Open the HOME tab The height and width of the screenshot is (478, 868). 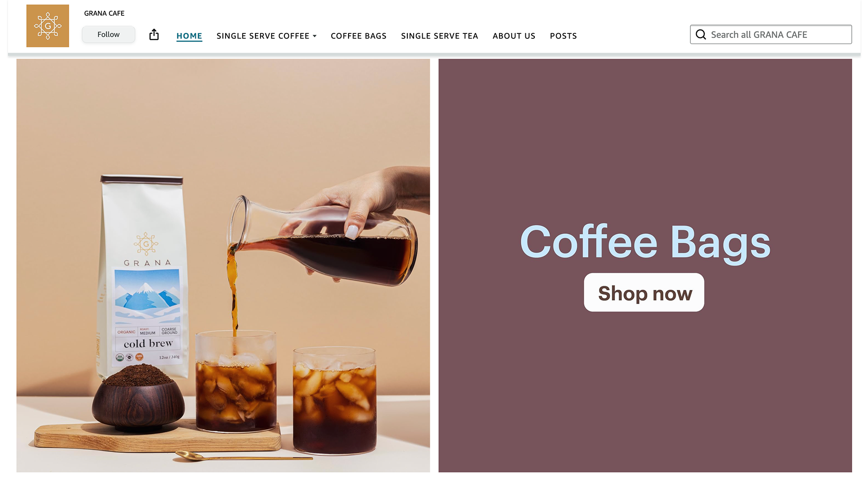click(x=189, y=36)
